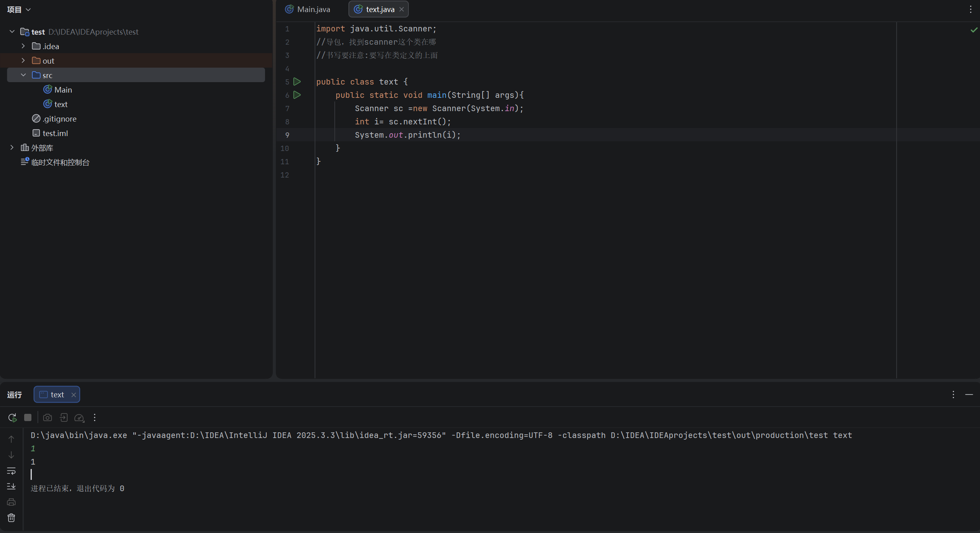The image size is (980, 533).
Task: Click the .idea folder name
Action: (51, 46)
